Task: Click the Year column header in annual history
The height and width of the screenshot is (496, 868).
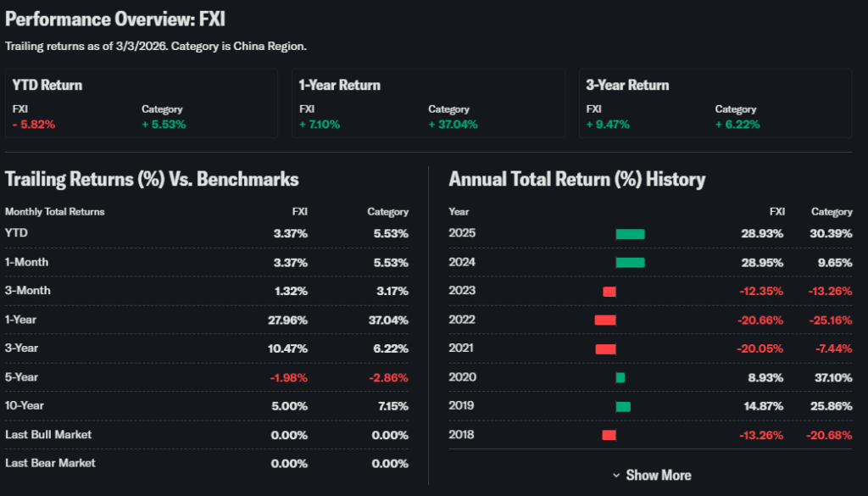Action: 459,212
